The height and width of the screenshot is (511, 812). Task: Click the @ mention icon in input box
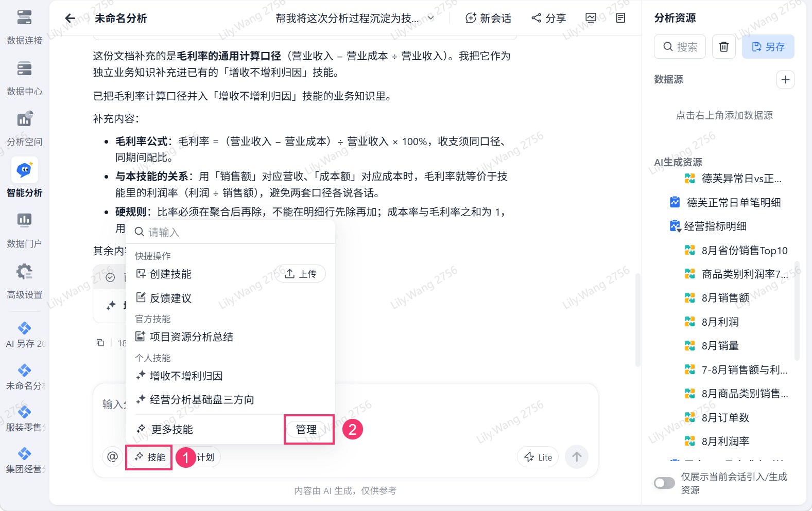112,456
